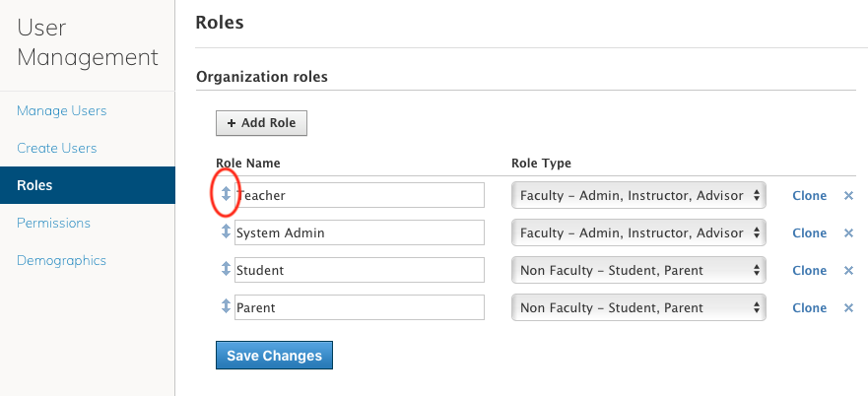Navigate to the Demographics section
This screenshot has width=868, height=396.
(x=61, y=260)
